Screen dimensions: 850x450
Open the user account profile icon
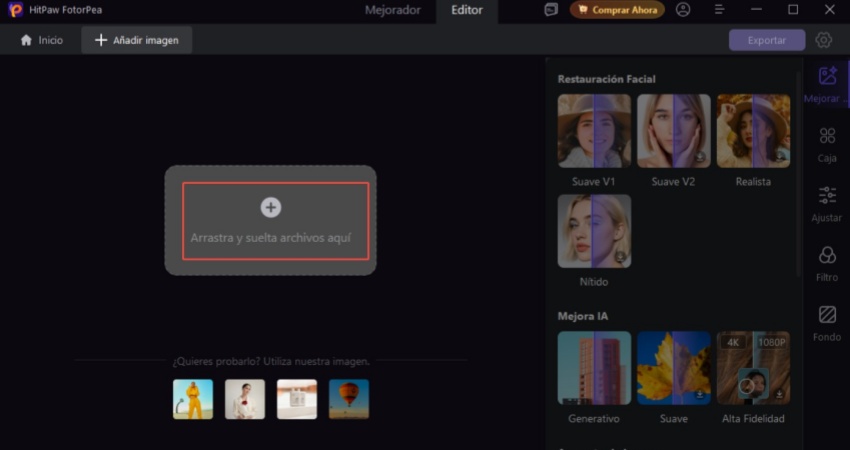pyautogui.click(x=683, y=10)
